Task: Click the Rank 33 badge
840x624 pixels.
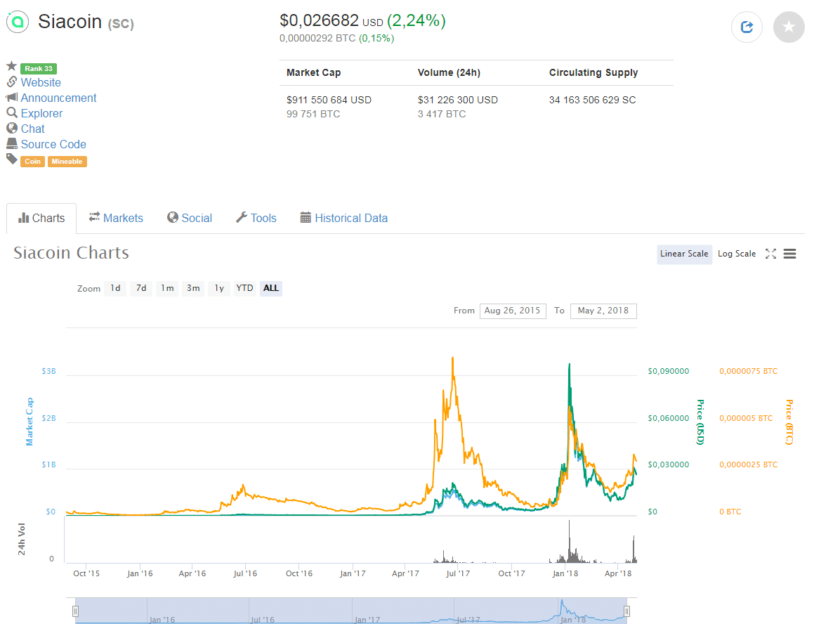Action: 39,69
